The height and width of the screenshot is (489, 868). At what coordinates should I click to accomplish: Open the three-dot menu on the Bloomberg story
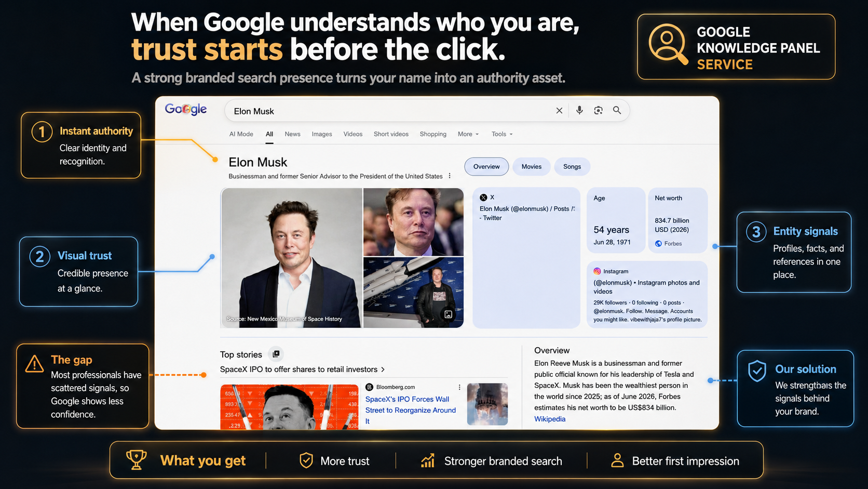[459, 387]
